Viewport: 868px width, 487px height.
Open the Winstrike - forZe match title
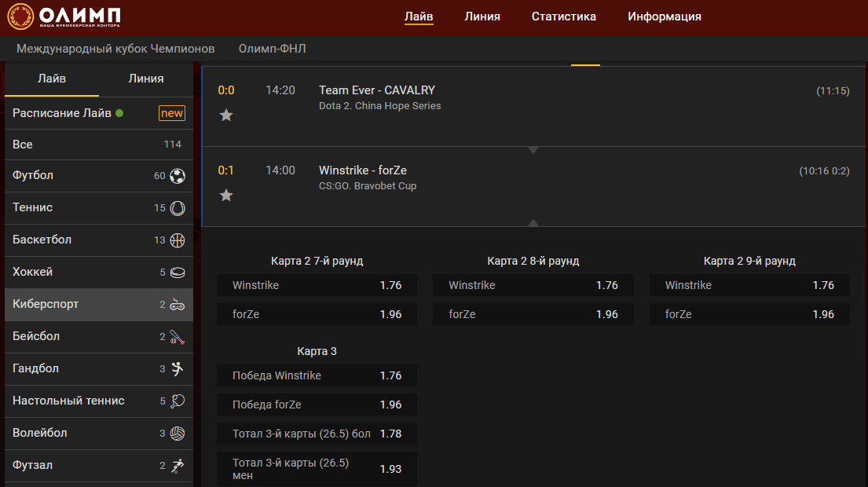363,170
